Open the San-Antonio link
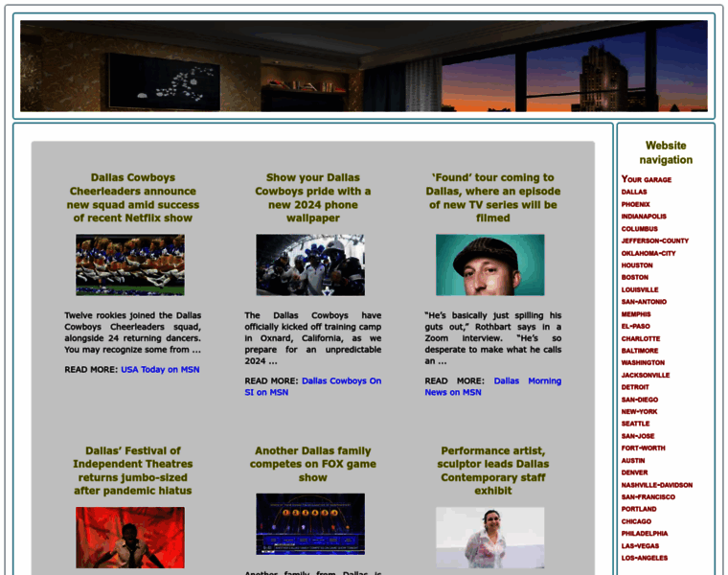 [644, 302]
